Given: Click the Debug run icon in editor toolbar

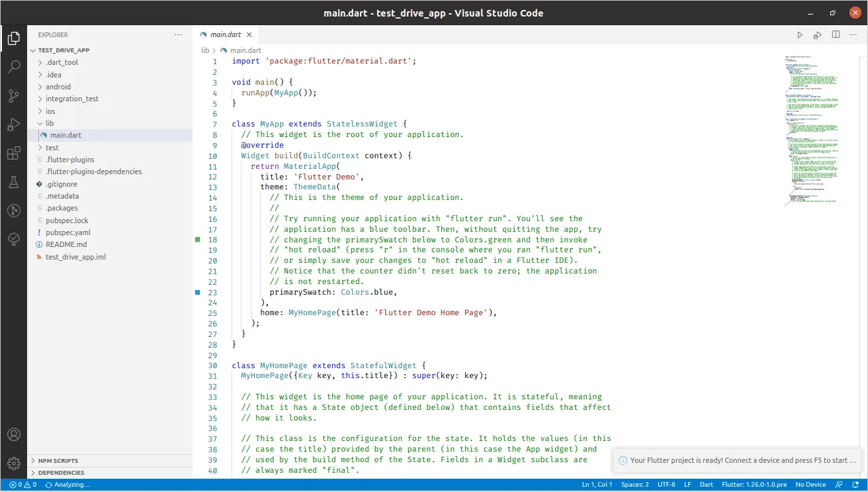Looking at the screenshot, I should point(818,34).
